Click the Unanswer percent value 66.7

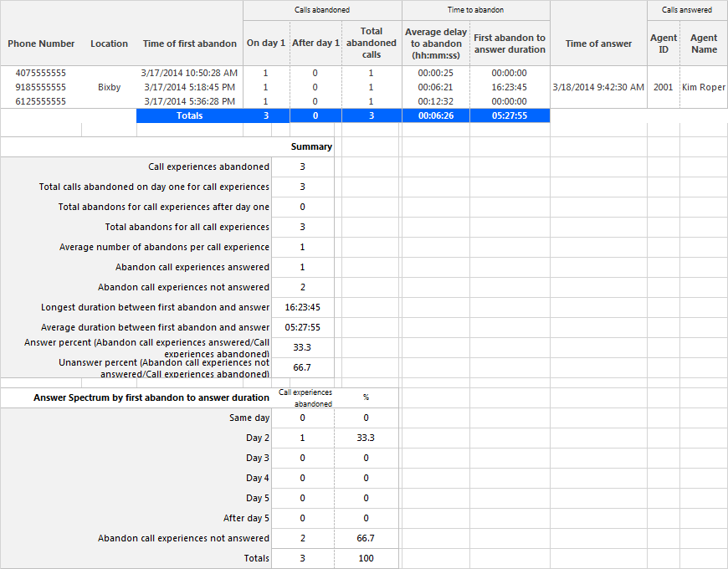(x=302, y=367)
